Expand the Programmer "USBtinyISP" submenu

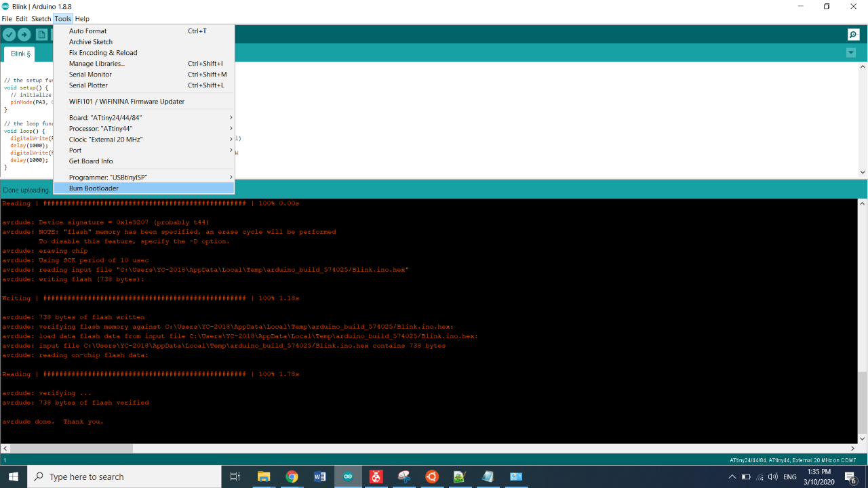(144, 178)
